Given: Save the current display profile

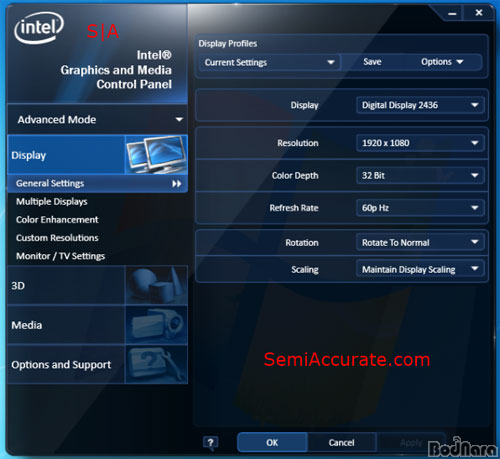Looking at the screenshot, I should pyautogui.click(x=372, y=62).
